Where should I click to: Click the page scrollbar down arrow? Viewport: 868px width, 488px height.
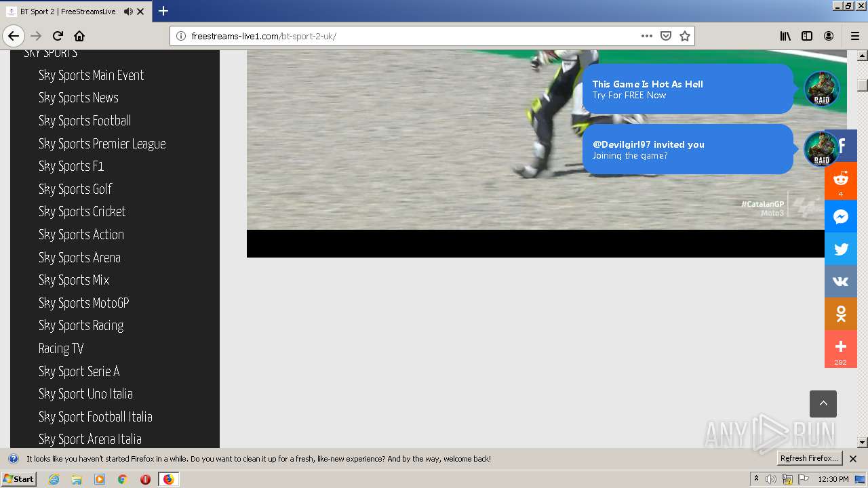(863, 443)
